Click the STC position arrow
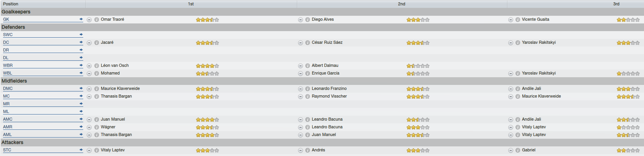The width and height of the screenshot is (644, 156). [81, 150]
